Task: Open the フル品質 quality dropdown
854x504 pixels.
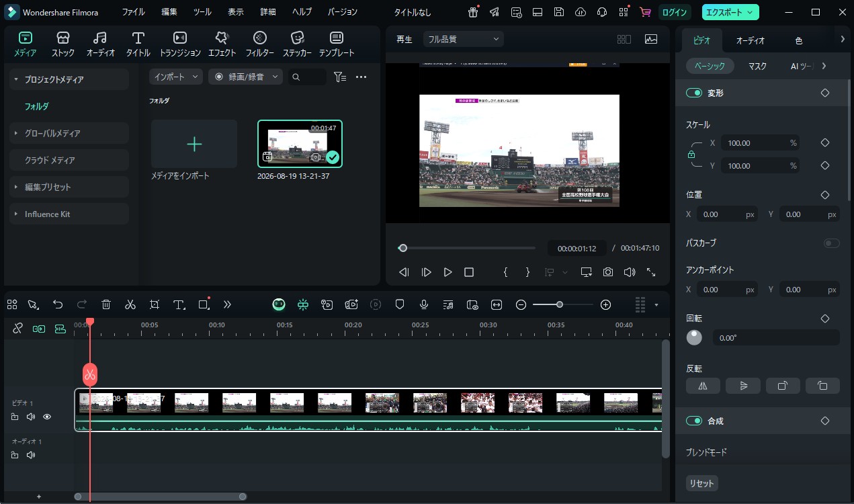Action: 463,39
